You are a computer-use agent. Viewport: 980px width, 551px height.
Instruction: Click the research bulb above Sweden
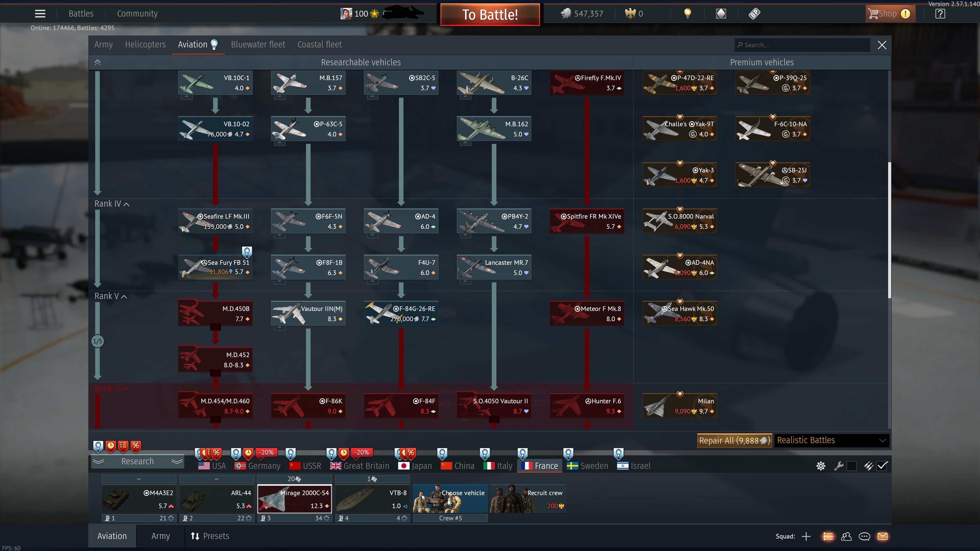(x=568, y=453)
